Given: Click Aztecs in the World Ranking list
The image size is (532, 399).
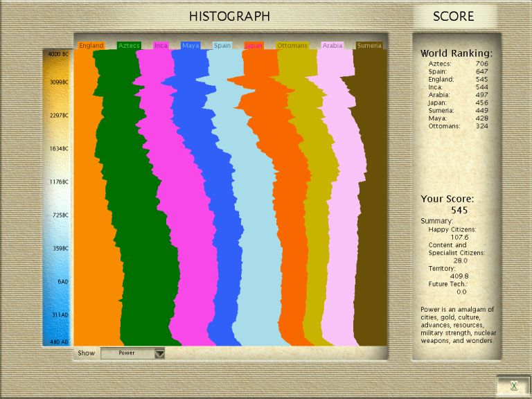Looking at the screenshot, I should coord(440,64).
